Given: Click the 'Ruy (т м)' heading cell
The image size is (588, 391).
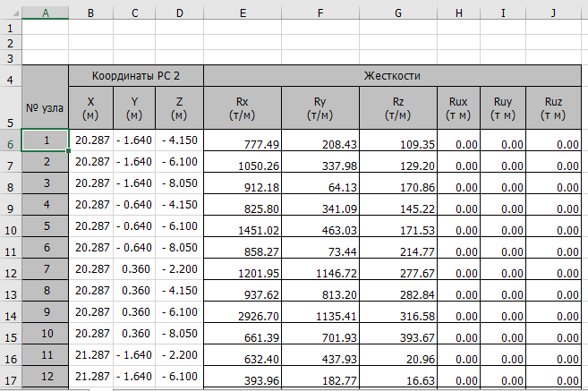Looking at the screenshot, I should (x=503, y=108).
